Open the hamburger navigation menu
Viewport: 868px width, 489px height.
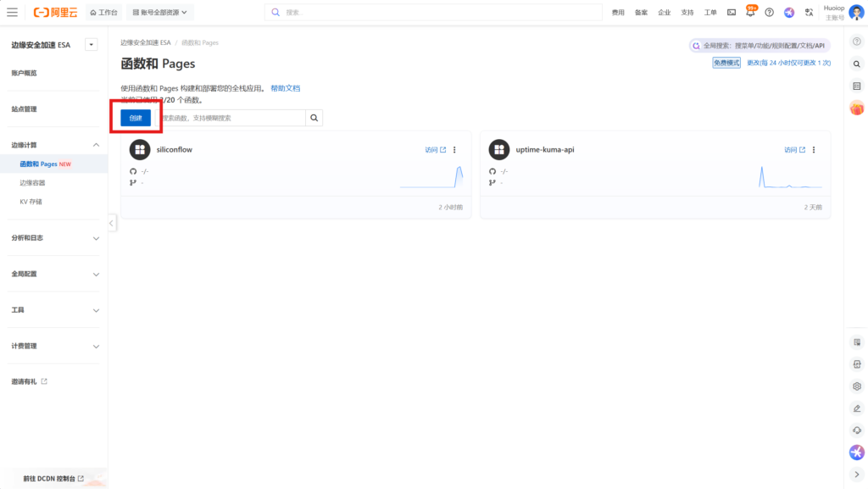tap(12, 13)
